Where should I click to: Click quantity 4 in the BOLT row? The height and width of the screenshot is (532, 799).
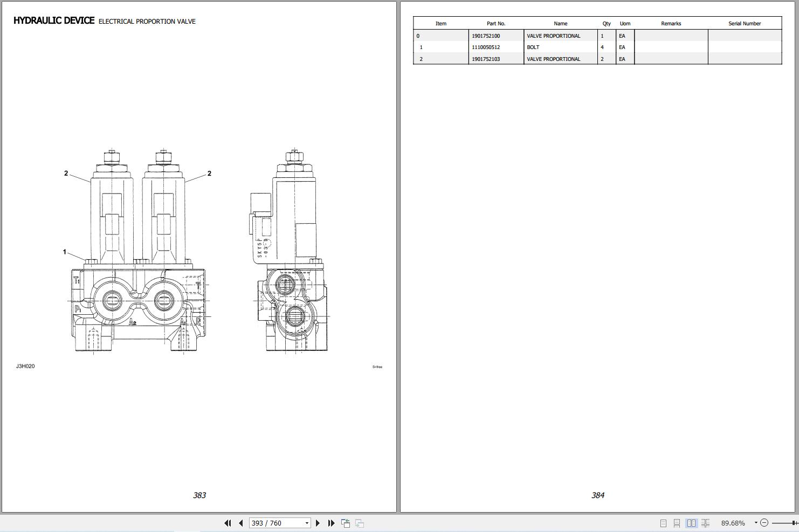(602, 47)
